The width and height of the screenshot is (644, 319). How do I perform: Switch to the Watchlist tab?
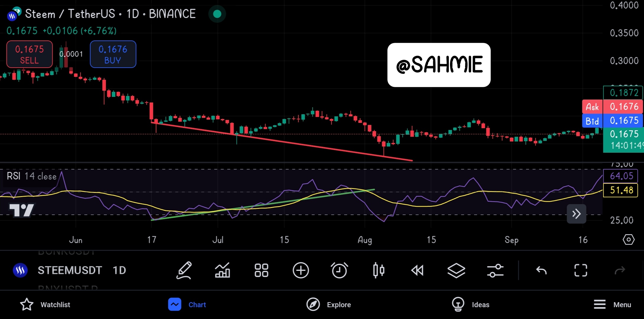tap(45, 305)
